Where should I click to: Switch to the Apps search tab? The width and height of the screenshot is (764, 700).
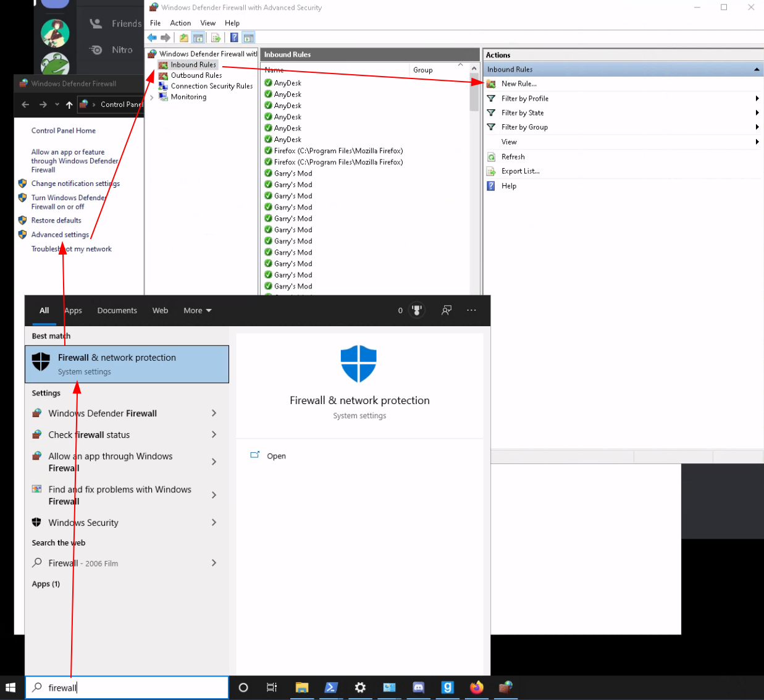pos(73,310)
